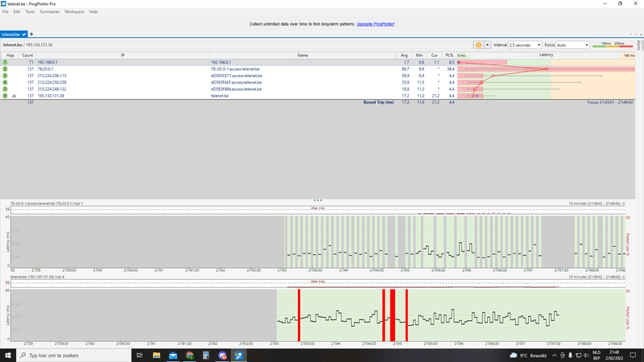Open Windows Start menu
The width and height of the screenshot is (644, 362).
coord(8,355)
